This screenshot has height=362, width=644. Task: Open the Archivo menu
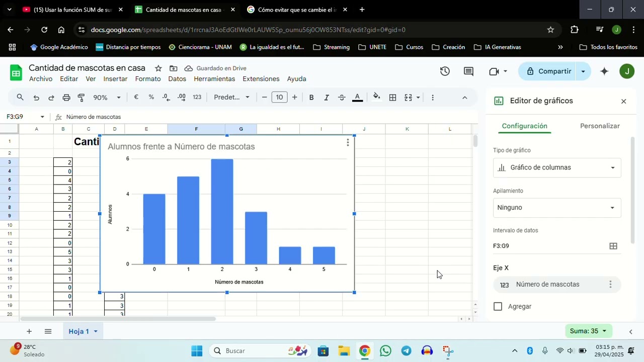(x=41, y=79)
